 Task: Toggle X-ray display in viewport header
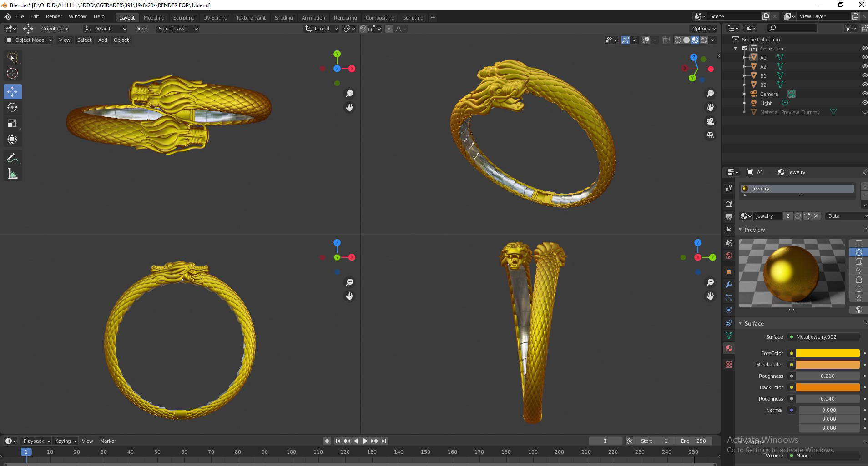pyautogui.click(x=666, y=40)
